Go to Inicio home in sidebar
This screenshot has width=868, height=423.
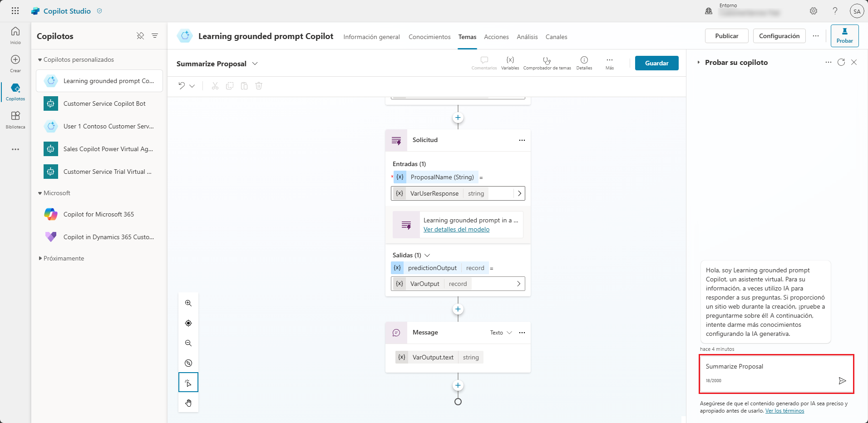point(15,35)
